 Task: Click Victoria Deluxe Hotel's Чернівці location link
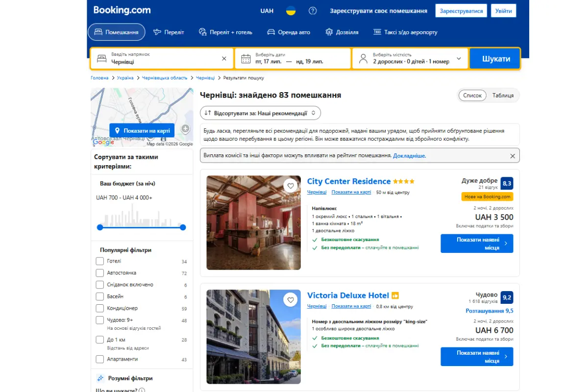point(317,306)
